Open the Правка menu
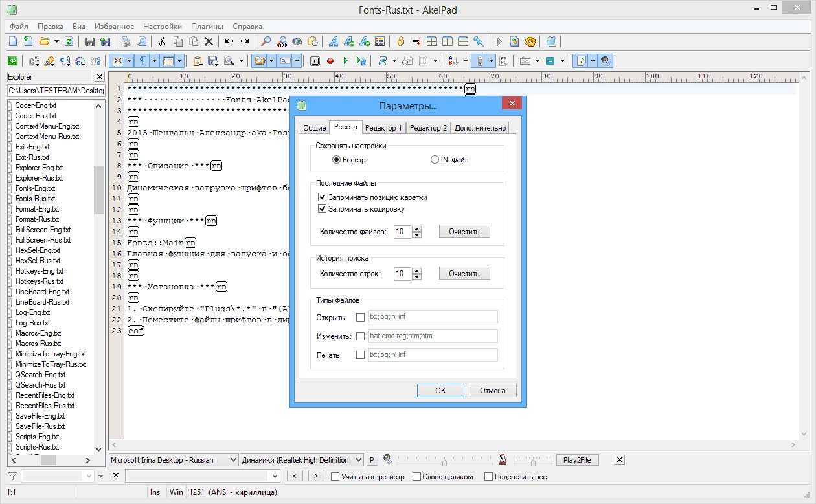Screen dimensions: 816x504 51,27
